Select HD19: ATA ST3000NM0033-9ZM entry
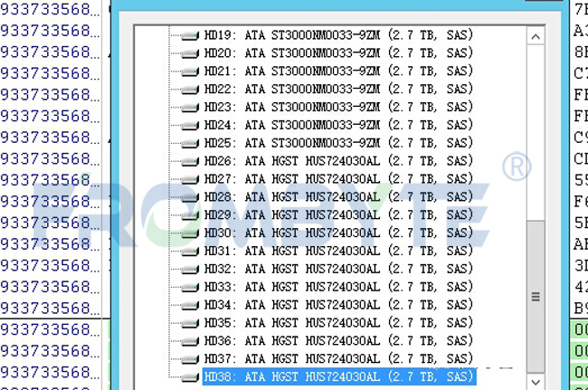This screenshot has width=588, height=390. (338, 35)
